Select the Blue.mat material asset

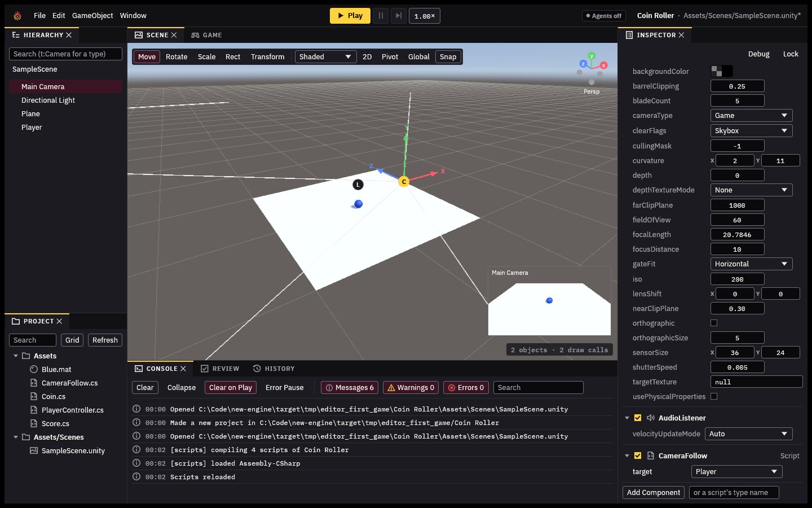tap(56, 370)
